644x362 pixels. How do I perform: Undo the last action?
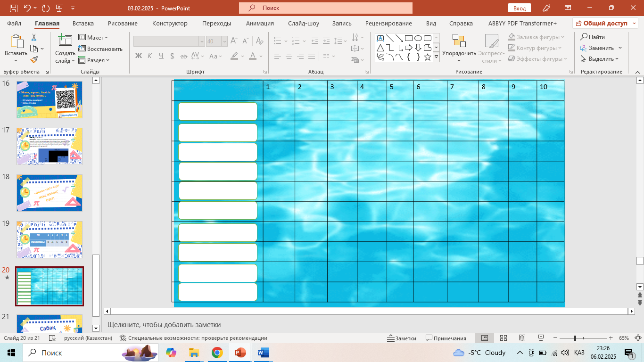pyautogui.click(x=27, y=8)
